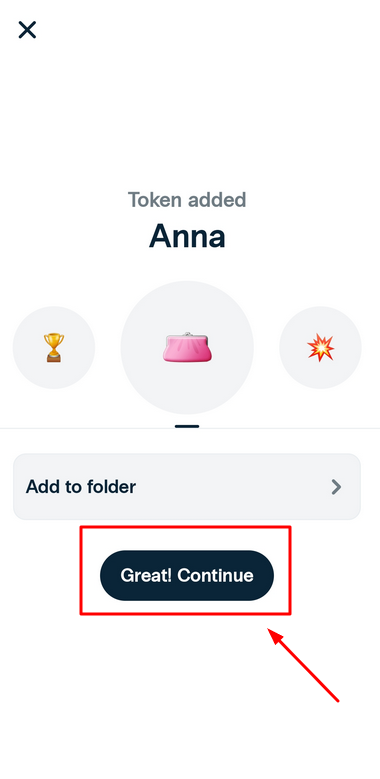Tap the dash indicator under the purse
This screenshot has width=380, height=779.
pos(187,426)
